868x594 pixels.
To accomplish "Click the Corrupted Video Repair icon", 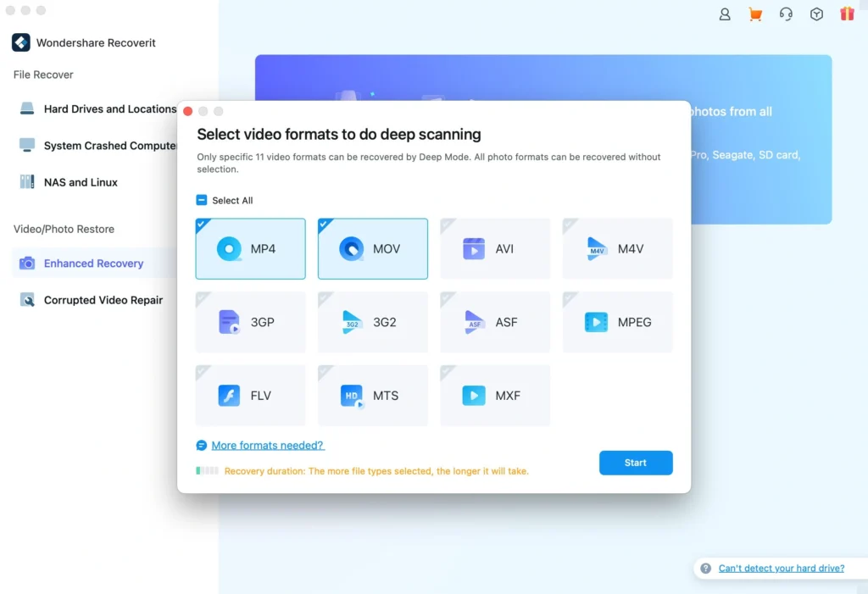I will point(27,299).
